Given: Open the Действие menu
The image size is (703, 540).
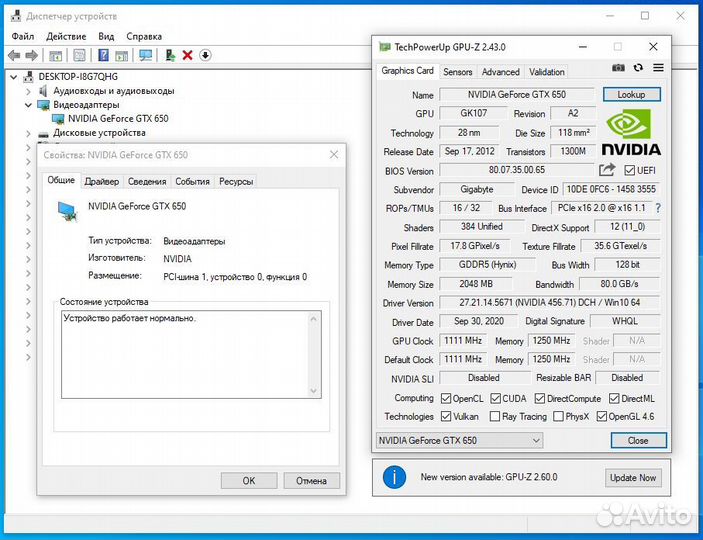Looking at the screenshot, I should [x=66, y=36].
